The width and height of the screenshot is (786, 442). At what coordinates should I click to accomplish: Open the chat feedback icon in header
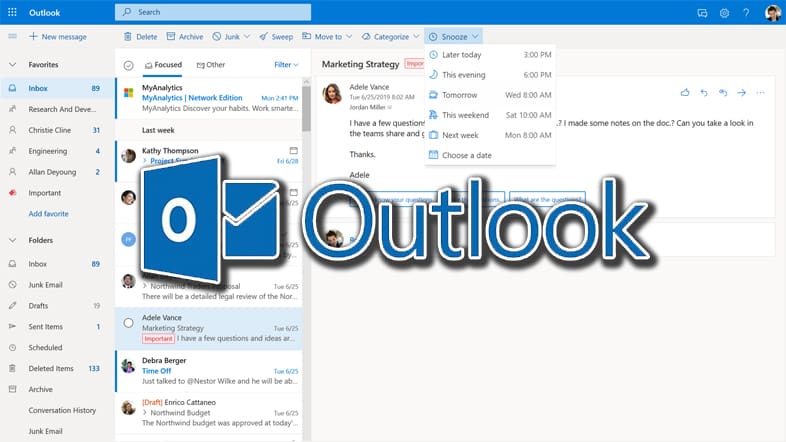(702, 13)
